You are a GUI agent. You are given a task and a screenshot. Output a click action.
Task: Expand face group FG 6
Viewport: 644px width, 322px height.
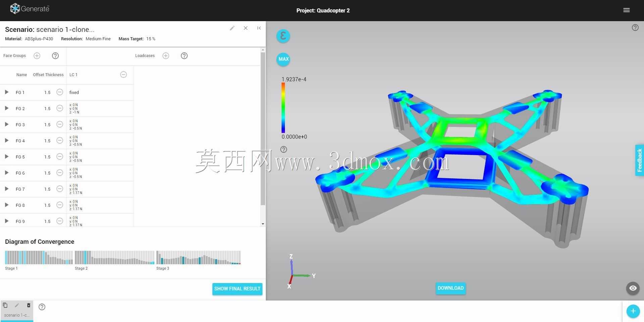point(6,173)
